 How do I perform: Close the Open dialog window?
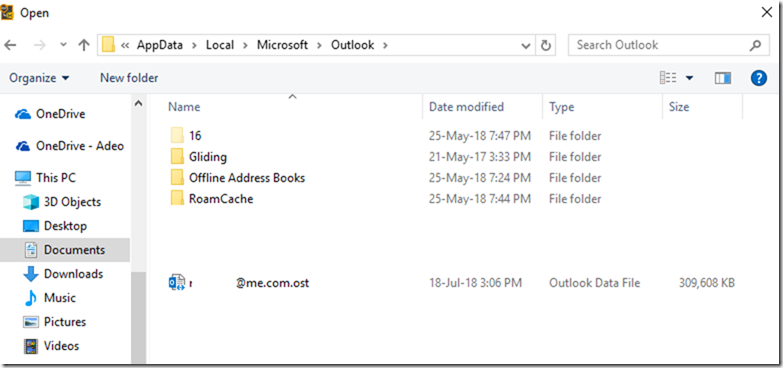(x=767, y=13)
